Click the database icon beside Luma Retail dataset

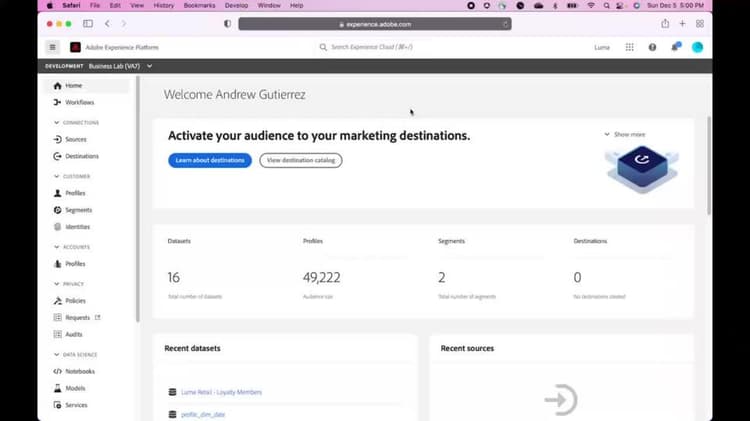(172, 392)
